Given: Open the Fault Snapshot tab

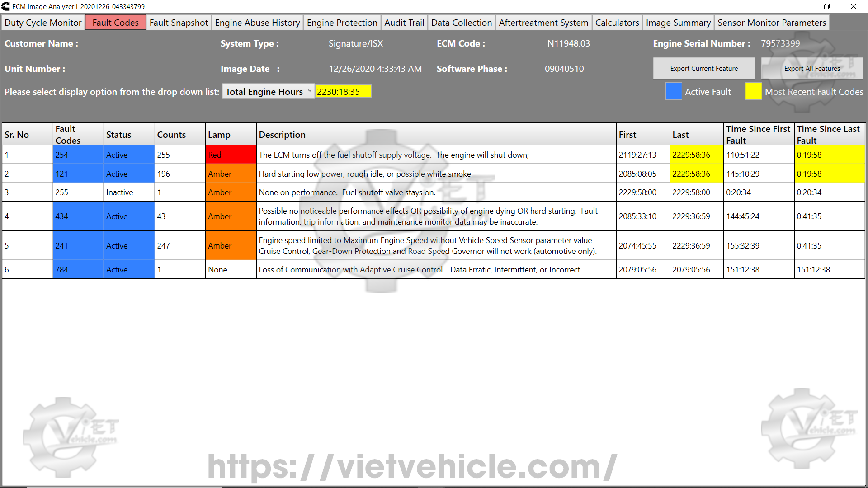Looking at the screenshot, I should 179,23.
